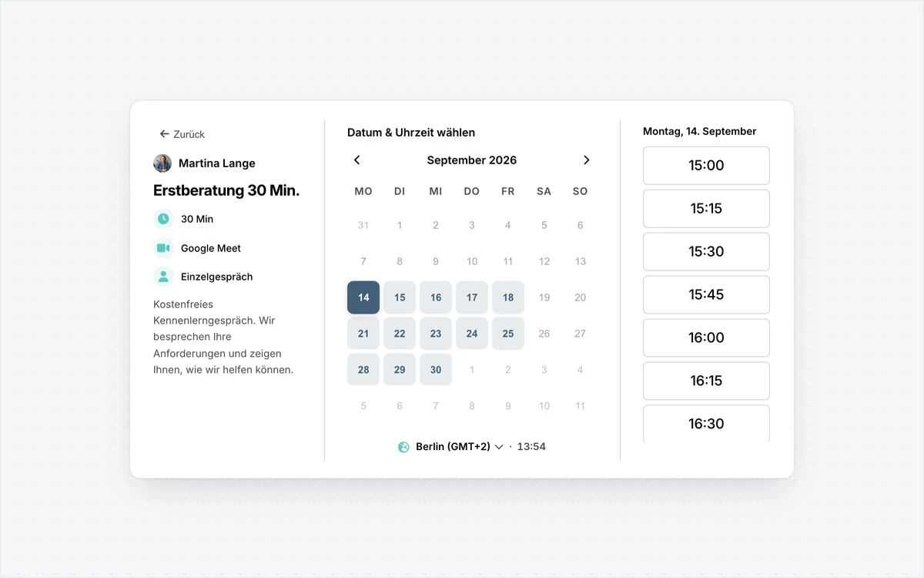This screenshot has height=578, width=924.
Task: Go back using the Zurück link
Action: 182,134
